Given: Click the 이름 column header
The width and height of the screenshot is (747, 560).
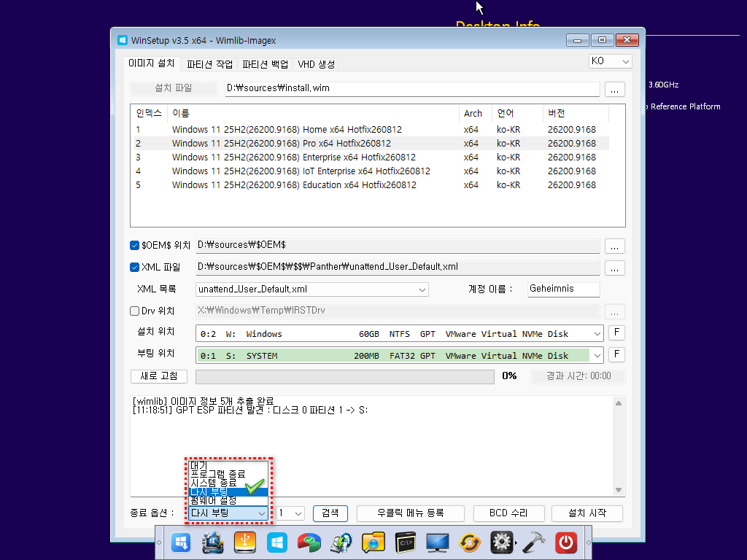Looking at the screenshot, I should coord(313,113).
